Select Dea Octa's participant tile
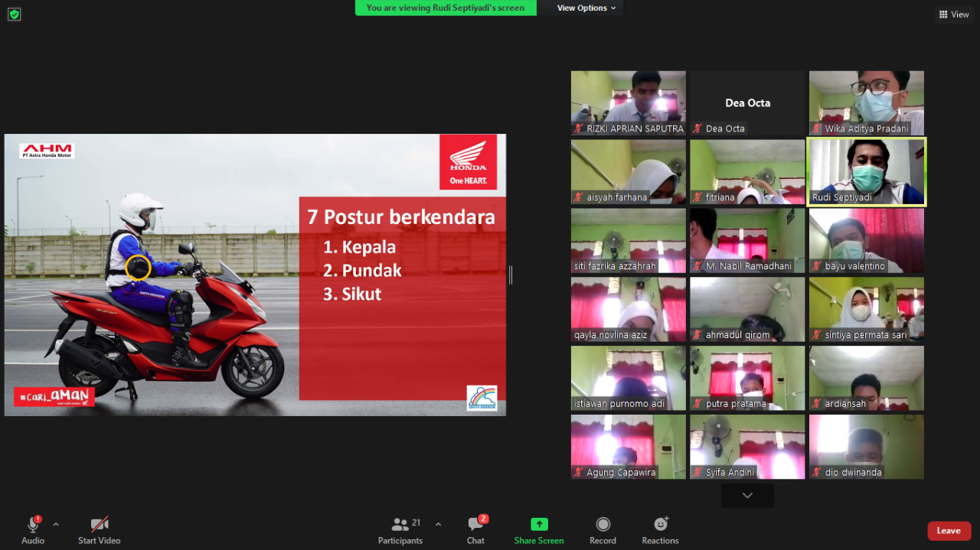 coord(747,103)
